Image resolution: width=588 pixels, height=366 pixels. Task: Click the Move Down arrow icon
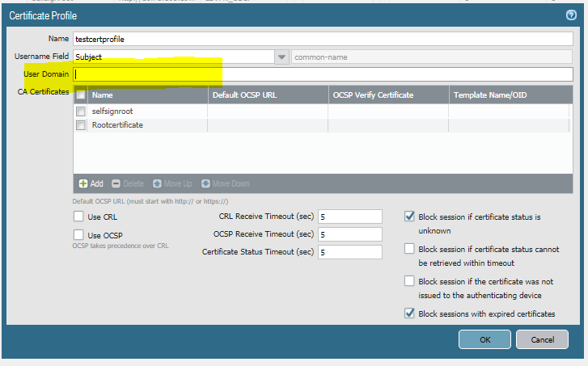205,183
